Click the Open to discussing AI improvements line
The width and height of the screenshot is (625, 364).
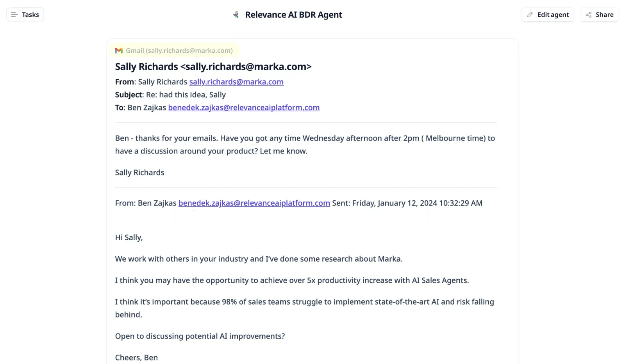(x=200, y=336)
